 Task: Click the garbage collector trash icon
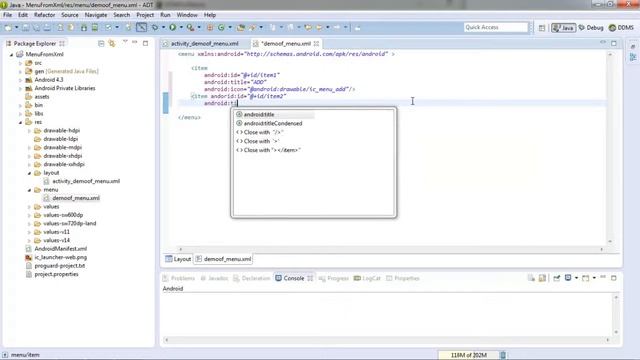(503, 355)
